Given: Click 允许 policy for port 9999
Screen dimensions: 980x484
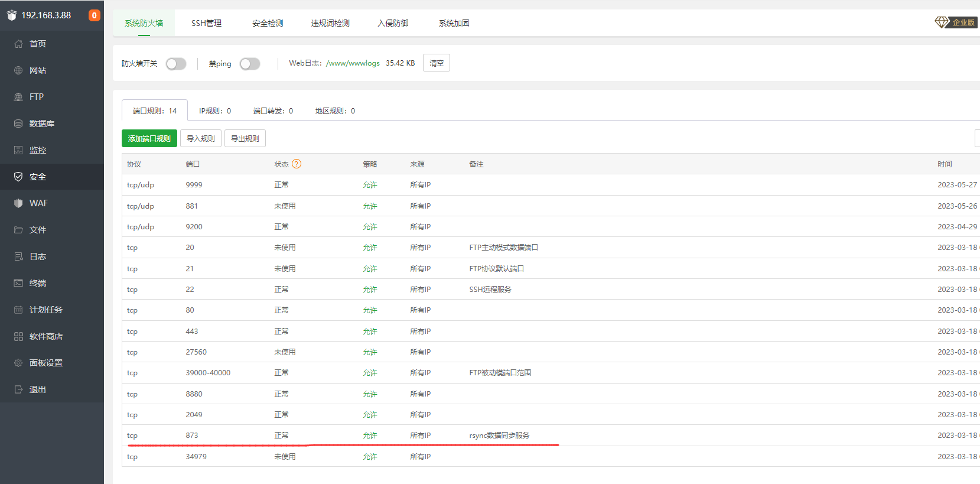Looking at the screenshot, I should click(x=370, y=185).
